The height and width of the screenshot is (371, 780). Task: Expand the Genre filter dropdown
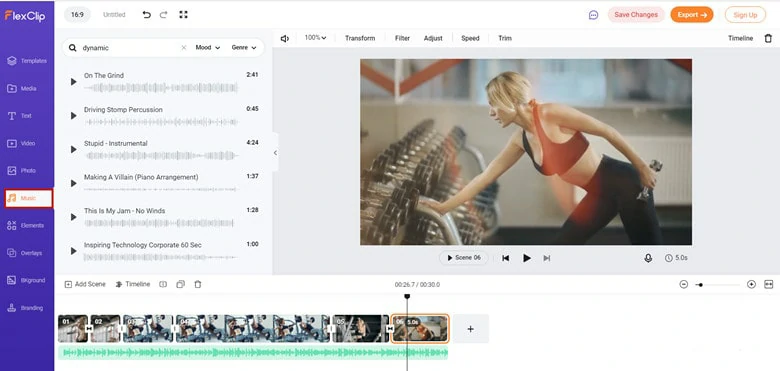pos(244,48)
